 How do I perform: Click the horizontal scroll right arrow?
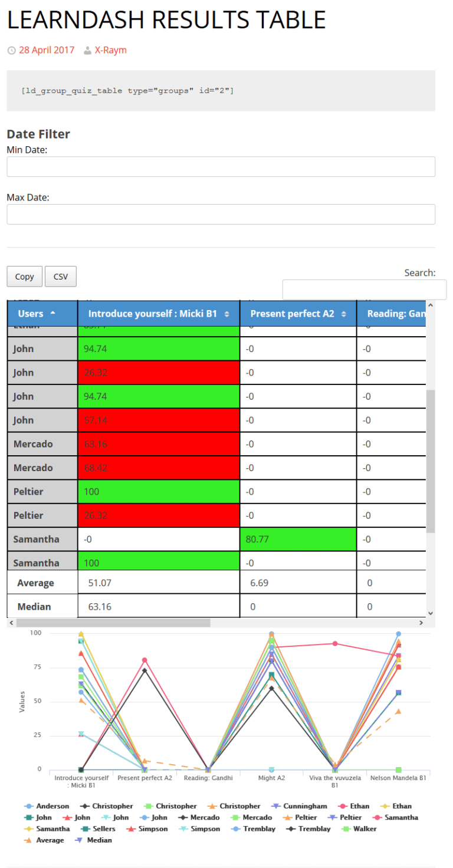(x=421, y=623)
